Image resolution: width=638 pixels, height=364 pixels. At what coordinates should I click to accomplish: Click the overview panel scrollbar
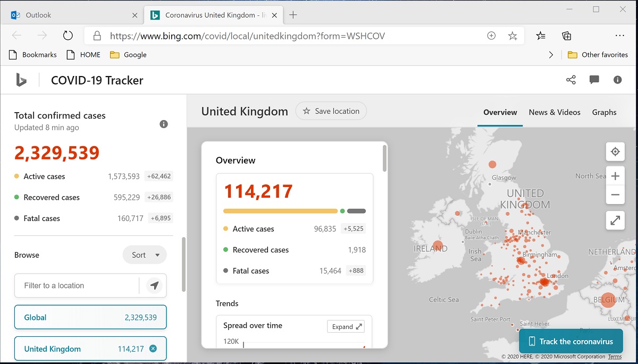coord(384,158)
